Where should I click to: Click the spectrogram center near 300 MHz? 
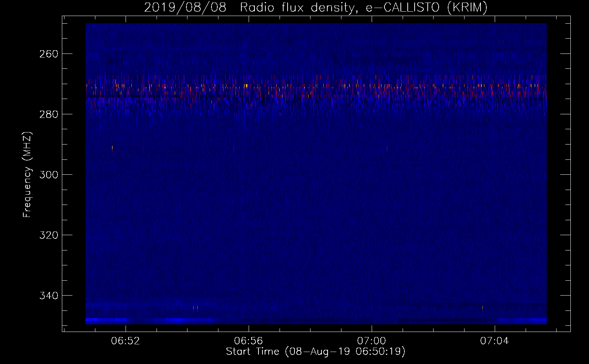(316, 175)
